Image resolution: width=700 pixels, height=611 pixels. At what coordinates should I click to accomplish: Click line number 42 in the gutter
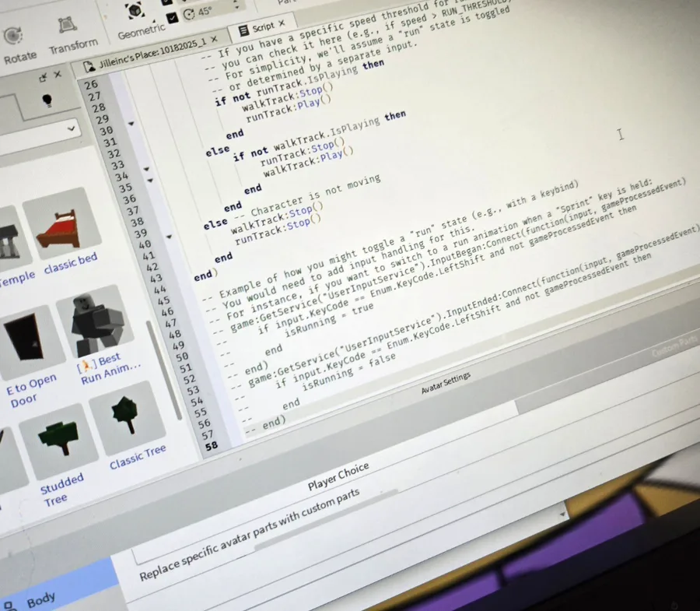[x=152, y=267]
